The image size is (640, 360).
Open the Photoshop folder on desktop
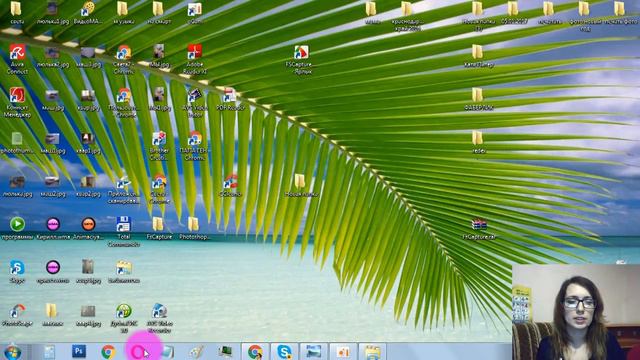tap(195, 228)
